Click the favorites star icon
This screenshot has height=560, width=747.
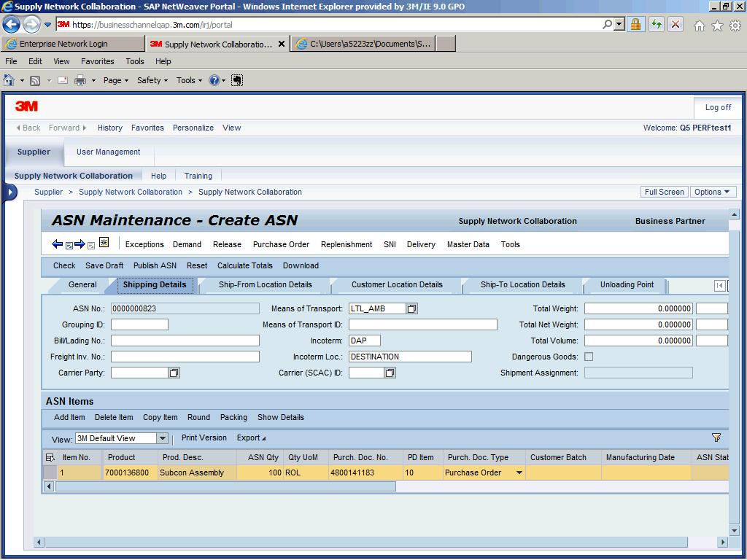pos(717,26)
